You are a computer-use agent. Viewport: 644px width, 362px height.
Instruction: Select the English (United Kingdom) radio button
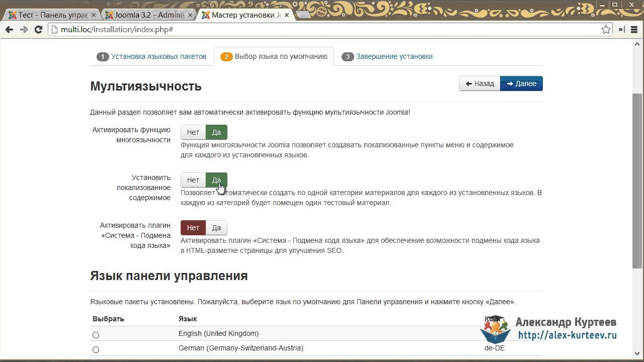96,335
